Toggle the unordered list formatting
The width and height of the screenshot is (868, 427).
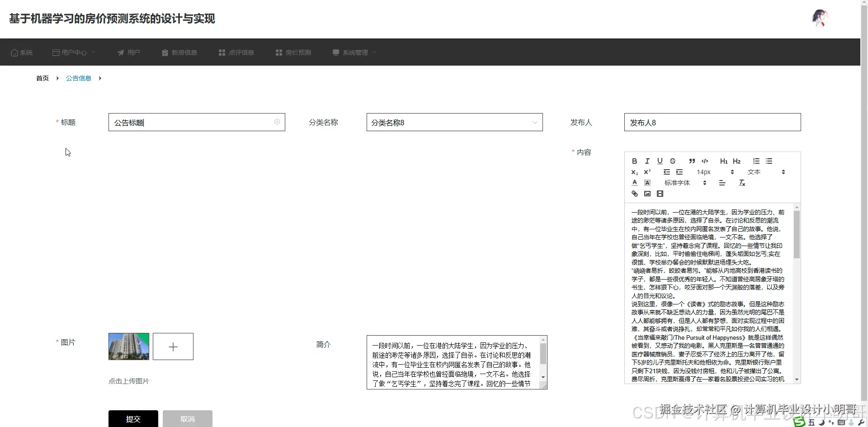click(x=769, y=161)
